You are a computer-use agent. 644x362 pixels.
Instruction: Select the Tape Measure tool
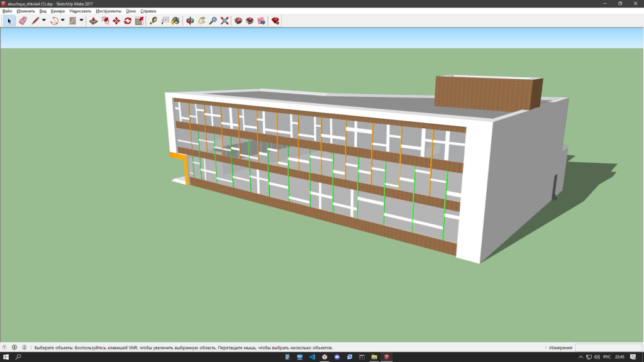point(153,21)
